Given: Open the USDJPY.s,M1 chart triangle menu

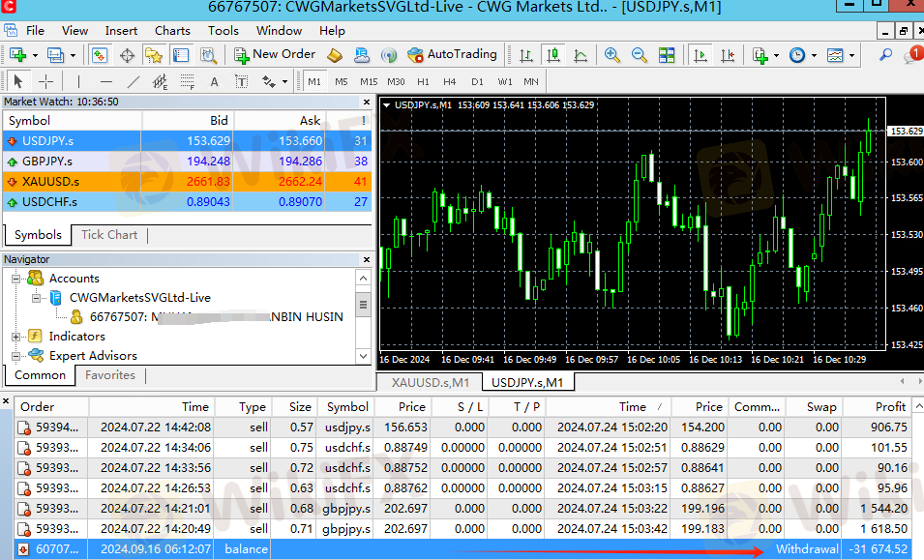Looking at the screenshot, I should click(x=387, y=105).
